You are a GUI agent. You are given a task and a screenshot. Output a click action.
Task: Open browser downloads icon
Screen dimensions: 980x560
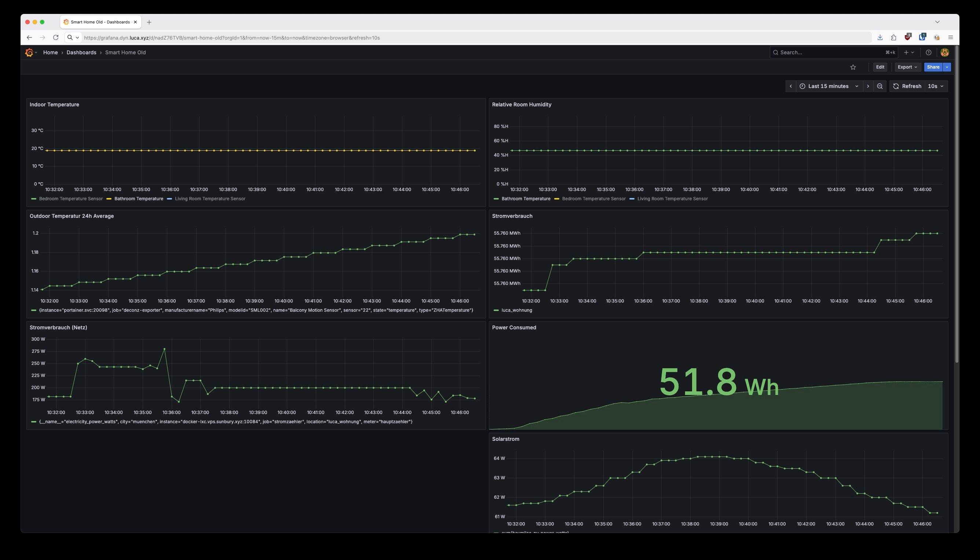pyautogui.click(x=880, y=37)
